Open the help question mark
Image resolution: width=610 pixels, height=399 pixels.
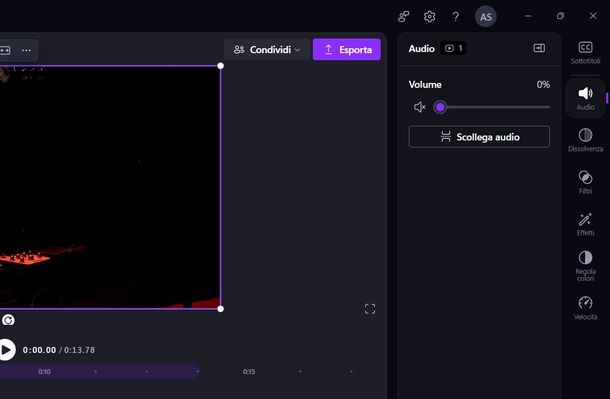click(456, 17)
